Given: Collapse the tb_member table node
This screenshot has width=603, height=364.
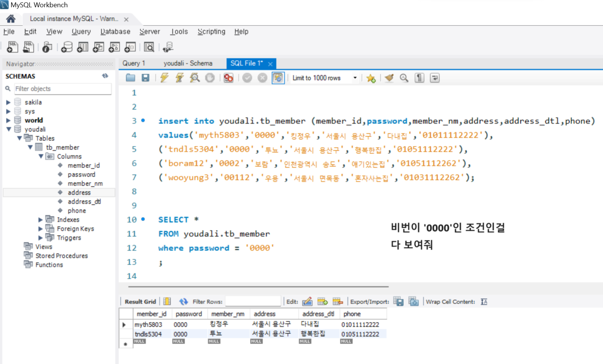Looking at the screenshot, I should pyautogui.click(x=30, y=147).
